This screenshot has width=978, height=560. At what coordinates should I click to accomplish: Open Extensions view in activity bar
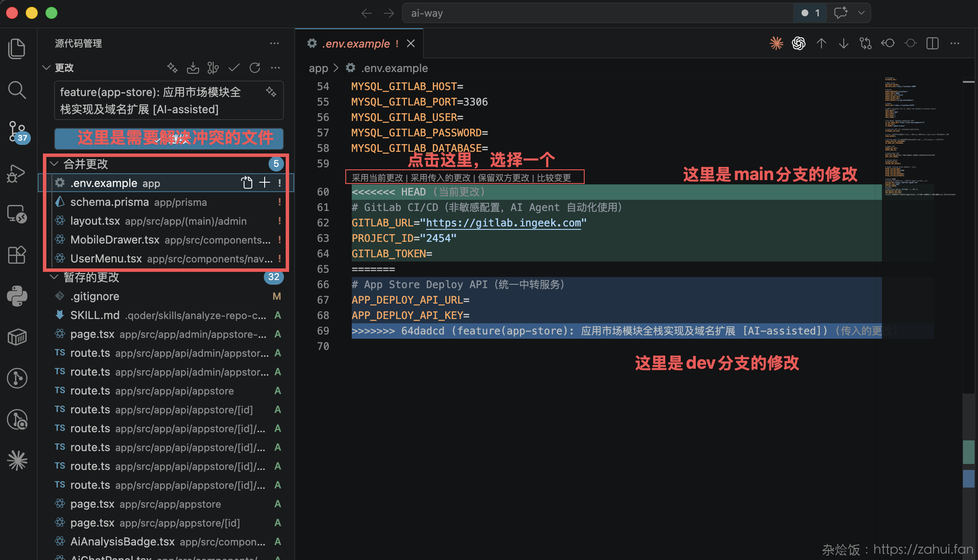(x=17, y=255)
